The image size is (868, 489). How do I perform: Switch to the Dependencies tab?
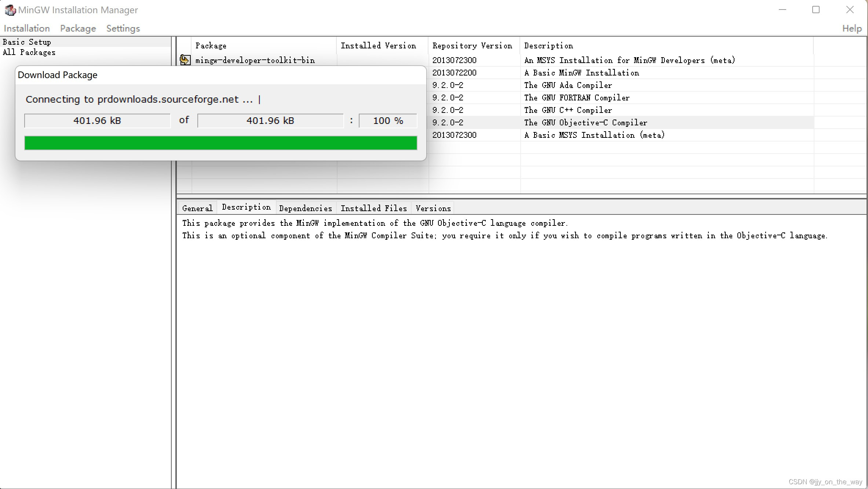pos(305,208)
